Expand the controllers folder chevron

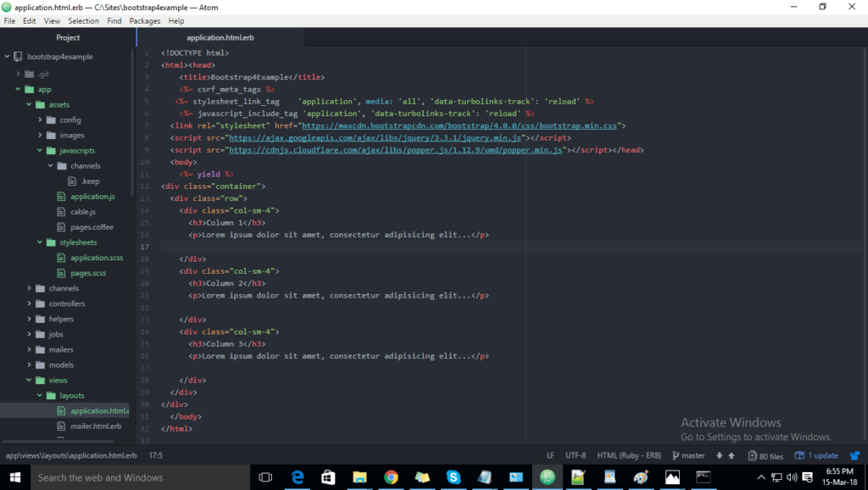[x=29, y=303]
